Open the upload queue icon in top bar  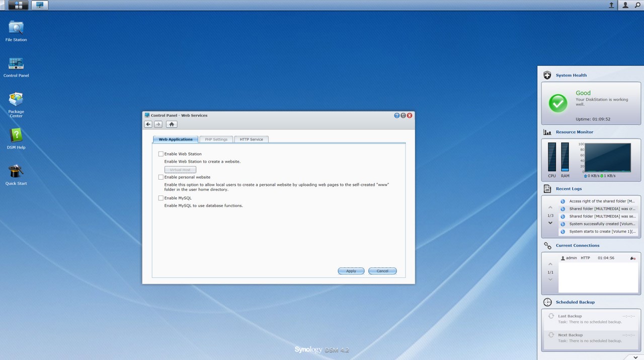coord(611,5)
